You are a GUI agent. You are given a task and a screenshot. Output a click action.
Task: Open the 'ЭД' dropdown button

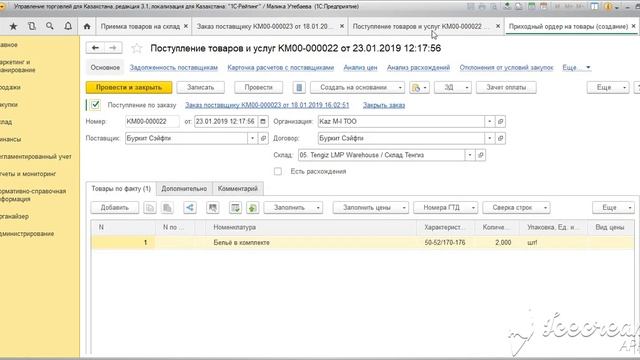(x=453, y=87)
